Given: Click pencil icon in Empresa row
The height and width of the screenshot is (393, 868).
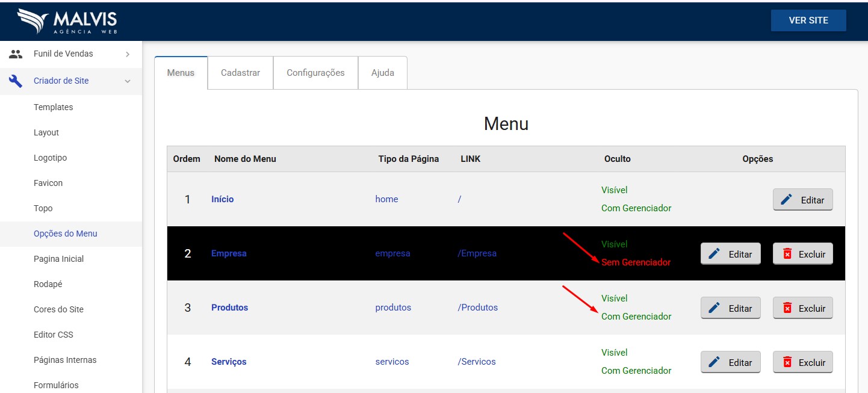Looking at the screenshot, I should [714, 254].
